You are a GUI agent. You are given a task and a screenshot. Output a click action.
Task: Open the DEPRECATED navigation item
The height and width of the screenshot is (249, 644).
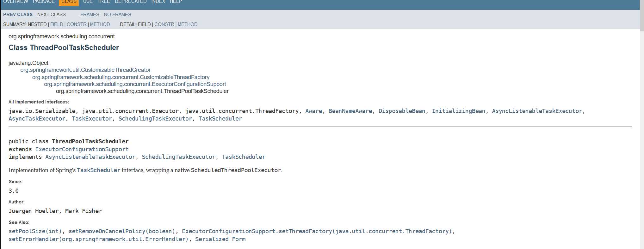coord(131,2)
